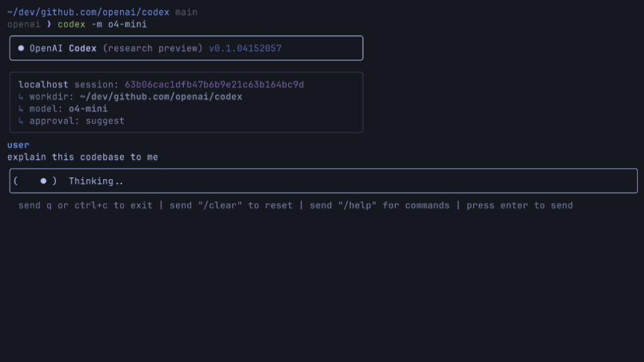Image resolution: width=644 pixels, height=362 pixels.
Task: Click the version number v0.1.04152057
Action: click(x=245, y=48)
